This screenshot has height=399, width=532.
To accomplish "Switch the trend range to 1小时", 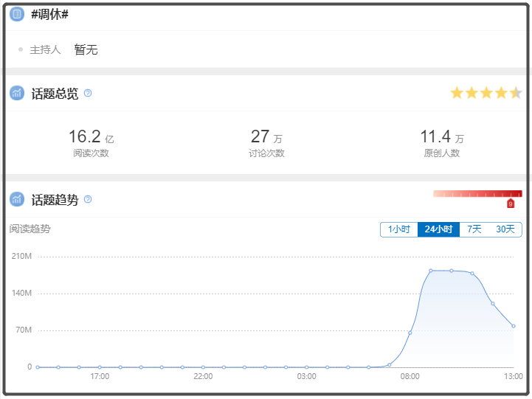I will 398,229.
